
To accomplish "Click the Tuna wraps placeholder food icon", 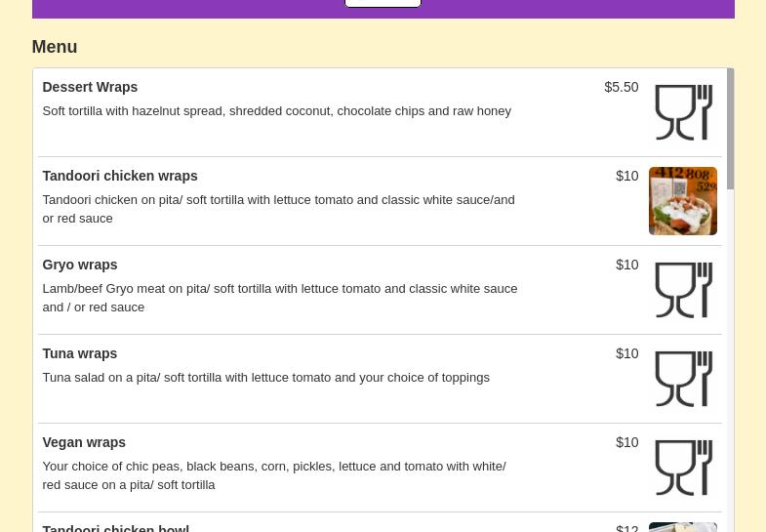I will [x=682, y=379].
